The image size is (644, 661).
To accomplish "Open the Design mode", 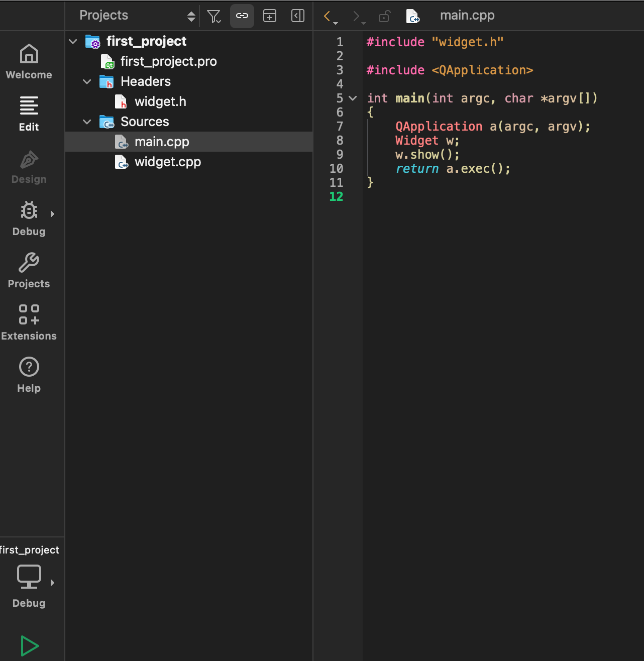I will [x=29, y=167].
